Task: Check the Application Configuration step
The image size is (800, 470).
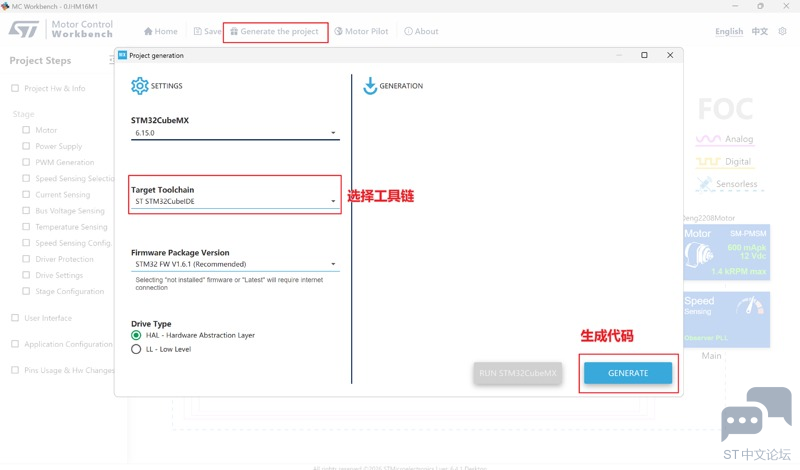Action: tap(15, 344)
